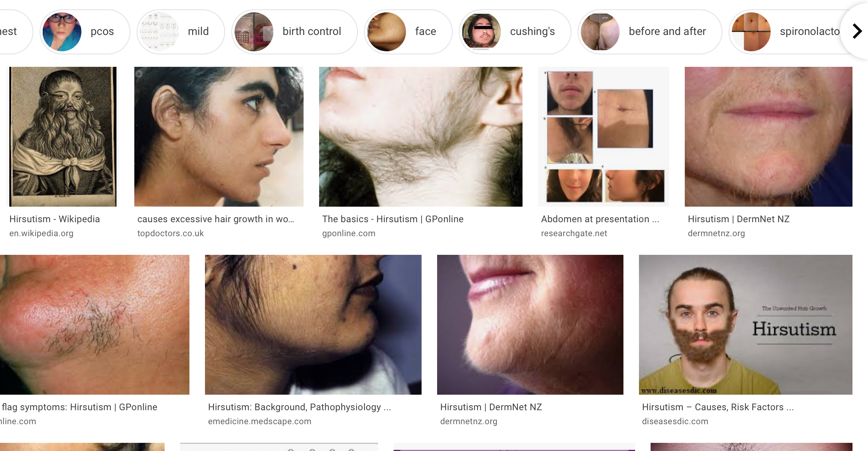Click 'Hirsutism – Causes, Risk Factors ...' title
The height and width of the screenshot is (451, 868).
pos(718,407)
